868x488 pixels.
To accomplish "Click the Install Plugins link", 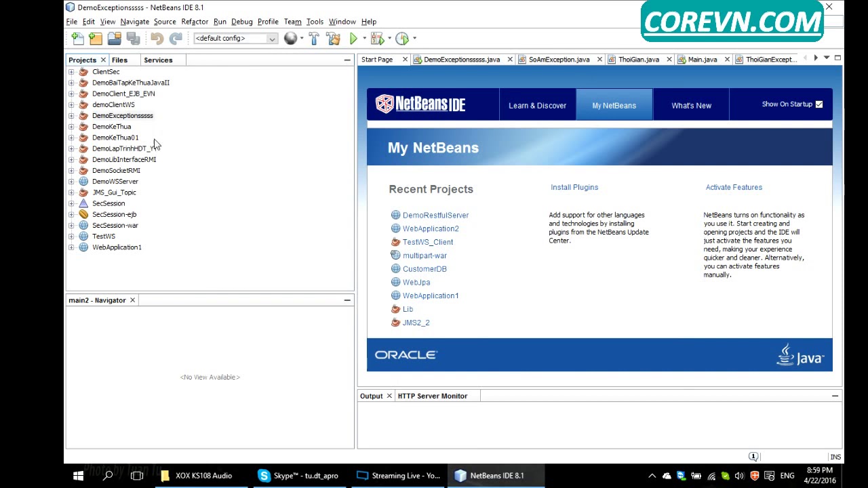I will 574,188.
